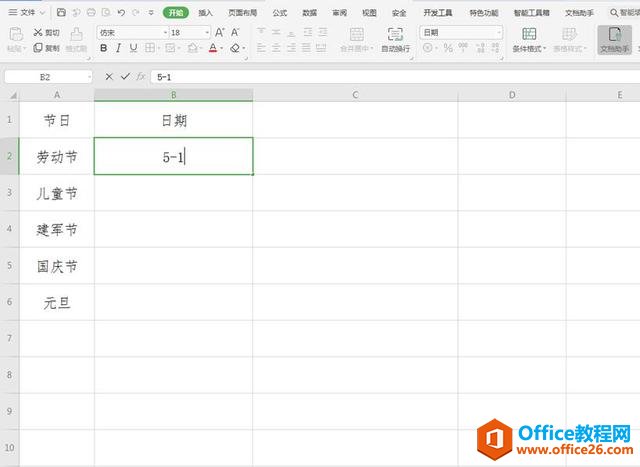This screenshot has height=467, width=640.
Task: Open the number format dropdown (日期)
Action: [x=499, y=33]
